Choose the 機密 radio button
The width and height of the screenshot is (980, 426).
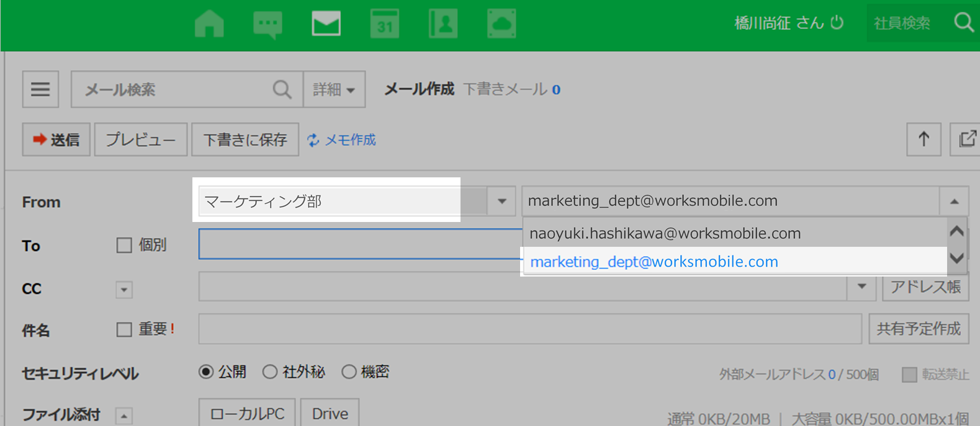349,371
